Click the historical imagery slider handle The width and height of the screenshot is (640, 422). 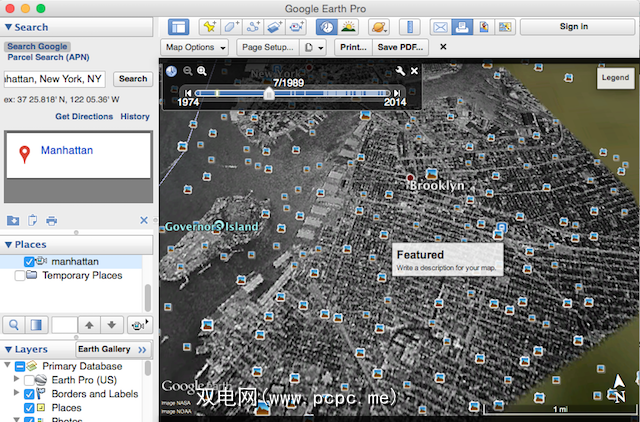[268, 92]
